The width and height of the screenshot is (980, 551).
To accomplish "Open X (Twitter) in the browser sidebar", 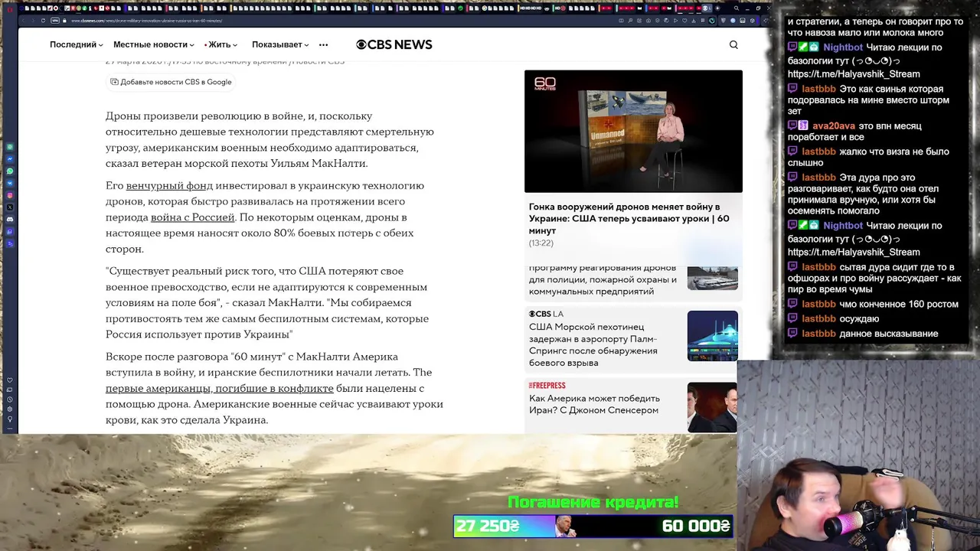I will (10, 207).
